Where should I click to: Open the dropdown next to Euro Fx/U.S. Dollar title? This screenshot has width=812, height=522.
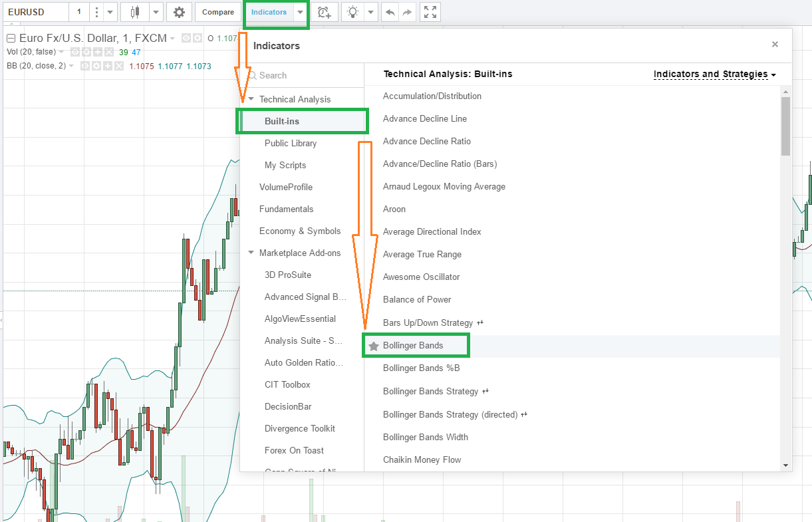pos(172,38)
